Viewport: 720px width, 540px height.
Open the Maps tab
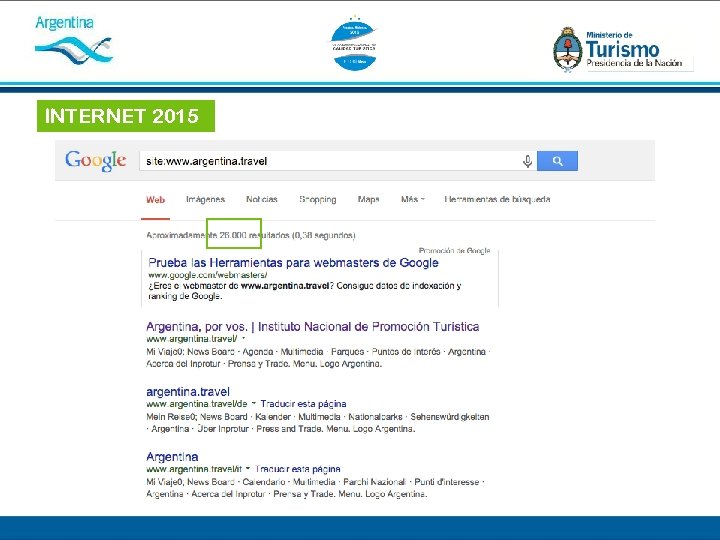368,199
